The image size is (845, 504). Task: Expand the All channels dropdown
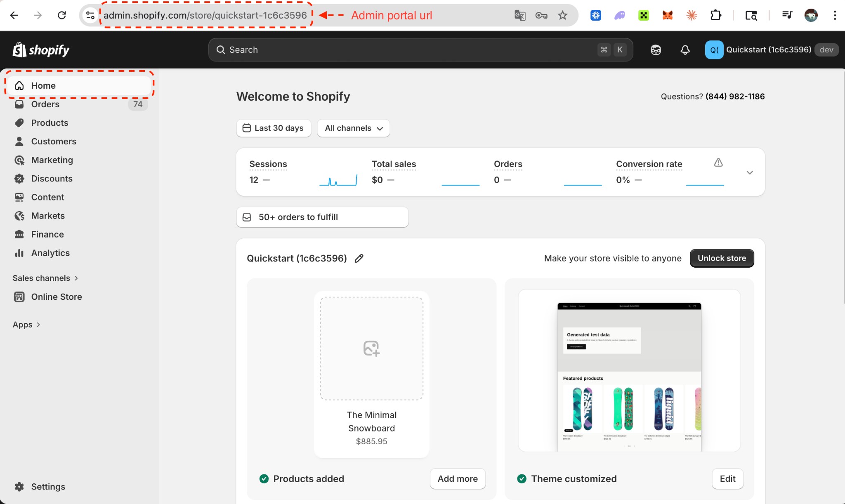[x=353, y=128]
